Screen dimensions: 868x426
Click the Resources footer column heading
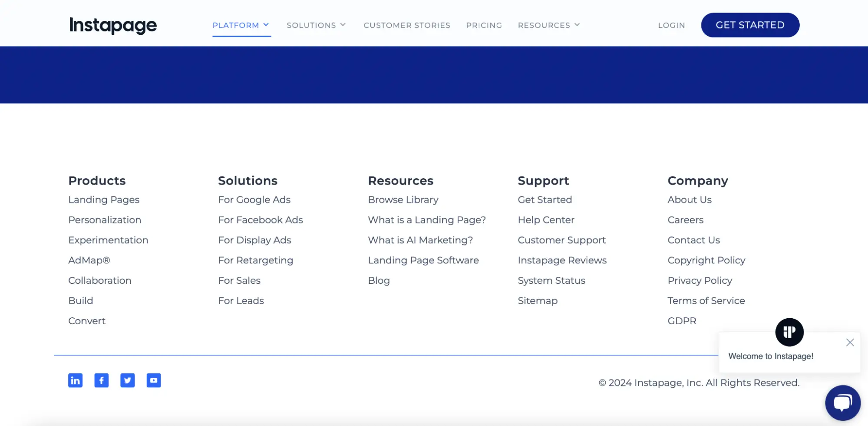point(400,180)
